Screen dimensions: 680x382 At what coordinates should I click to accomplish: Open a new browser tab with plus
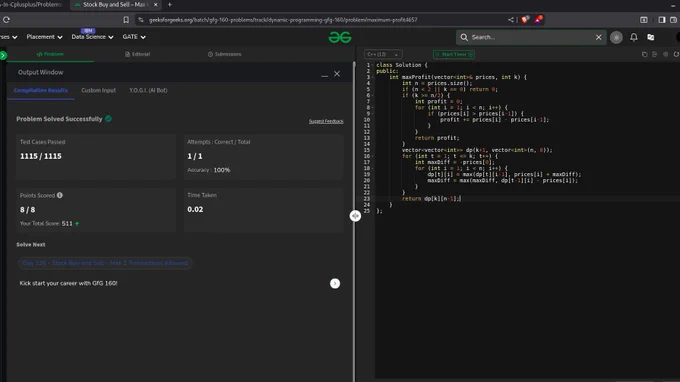point(170,5)
